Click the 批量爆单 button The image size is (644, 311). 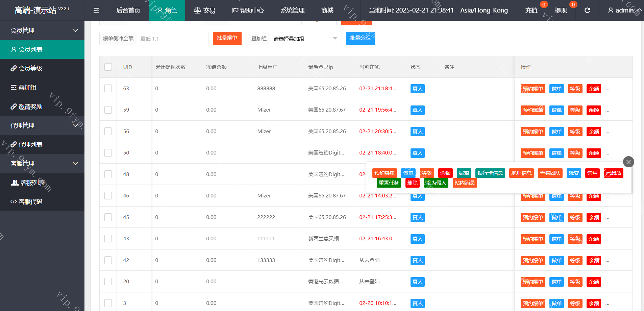click(x=227, y=38)
